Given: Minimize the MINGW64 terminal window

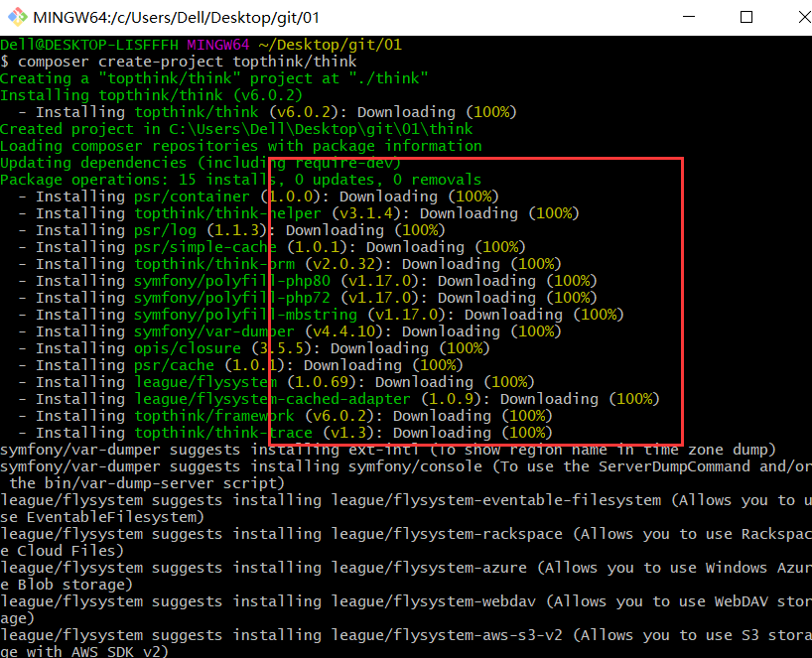Looking at the screenshot, I should coord(689,17).
